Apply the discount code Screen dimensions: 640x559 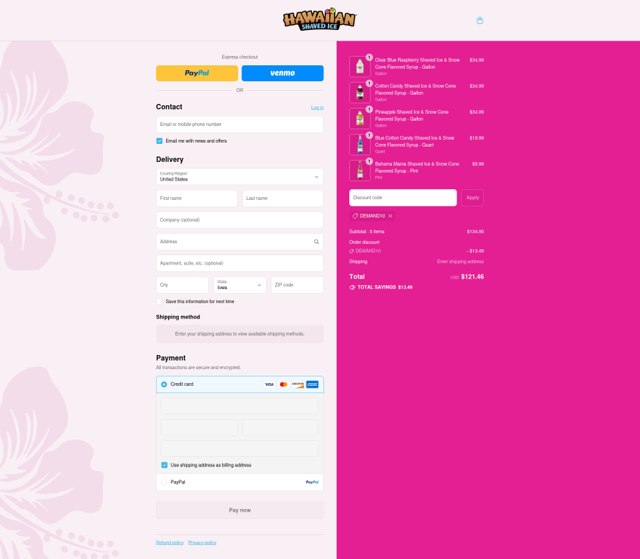pos(473,198)
